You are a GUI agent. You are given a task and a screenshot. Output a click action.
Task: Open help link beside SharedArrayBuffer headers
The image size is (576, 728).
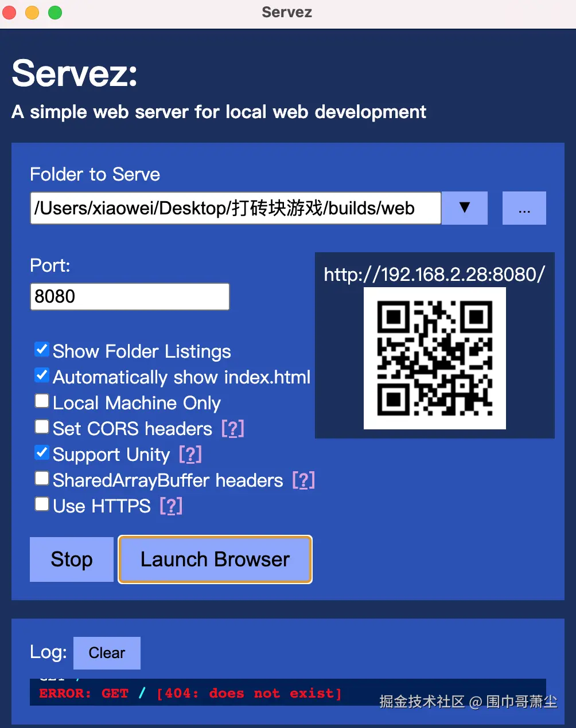304,480
